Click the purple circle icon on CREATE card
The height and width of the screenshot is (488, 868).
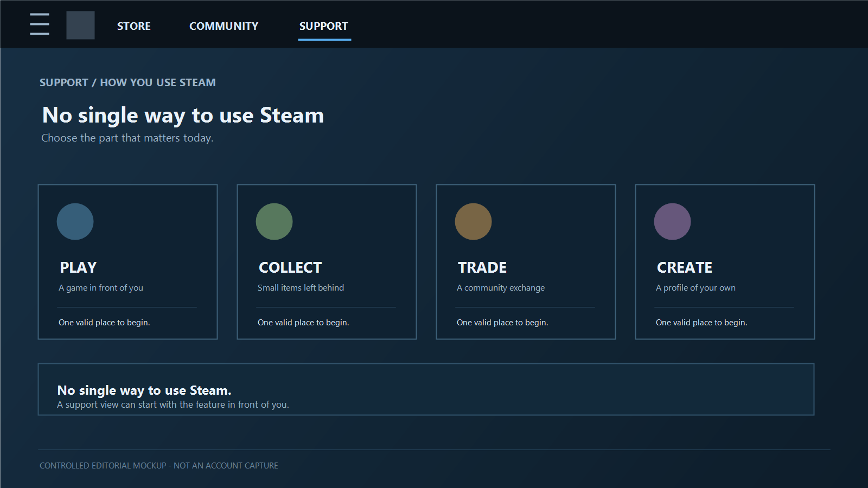672,221
